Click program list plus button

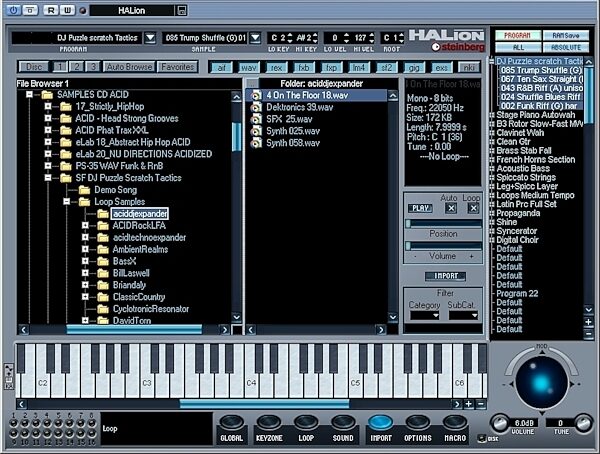(589, 322)
